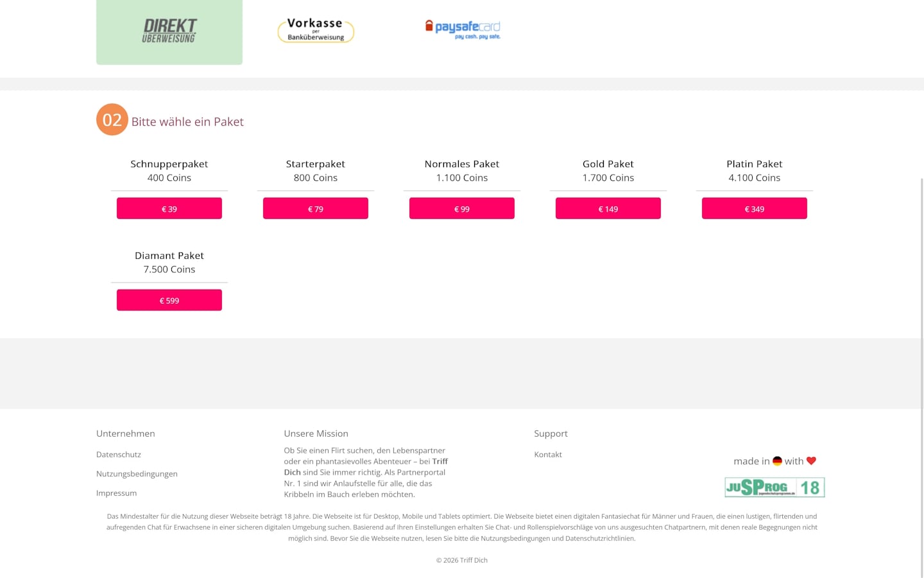Open the Datenschutz footer link

point(119,455)
